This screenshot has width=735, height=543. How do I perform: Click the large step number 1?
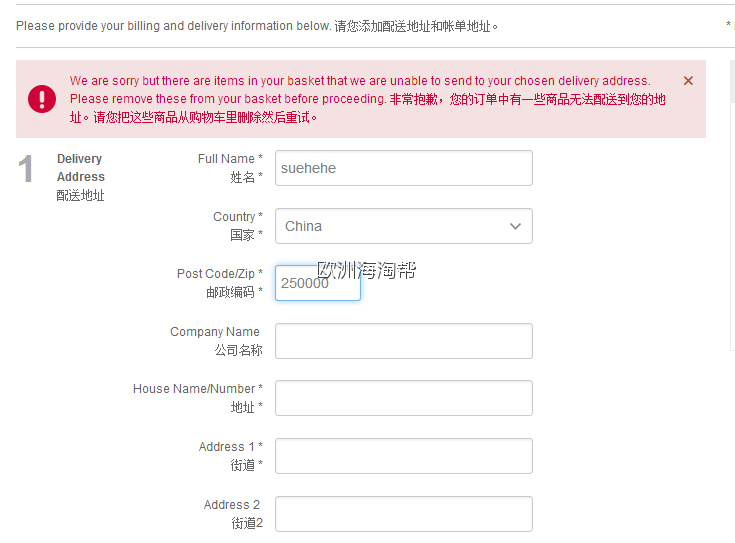coord(27,170)
